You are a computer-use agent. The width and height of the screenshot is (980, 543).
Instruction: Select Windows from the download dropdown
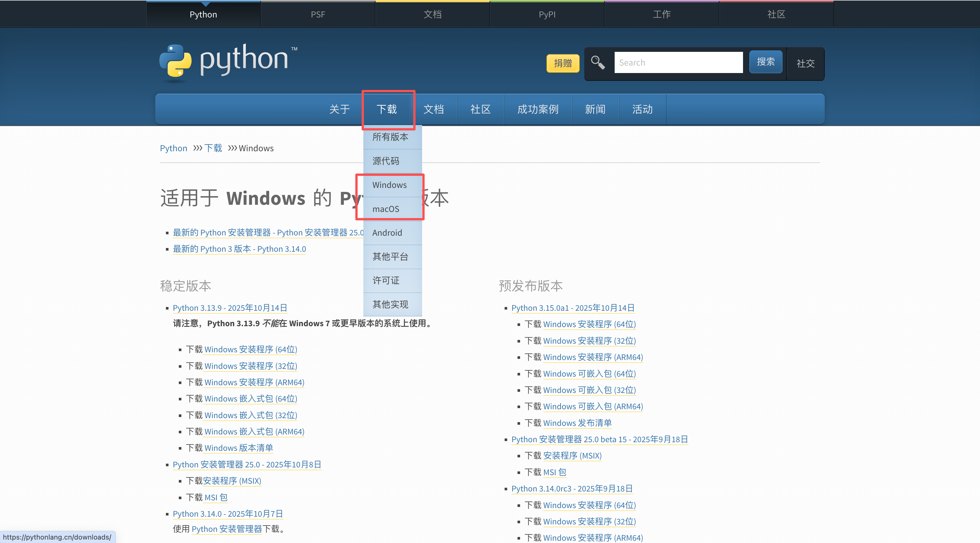click(389, 185)
